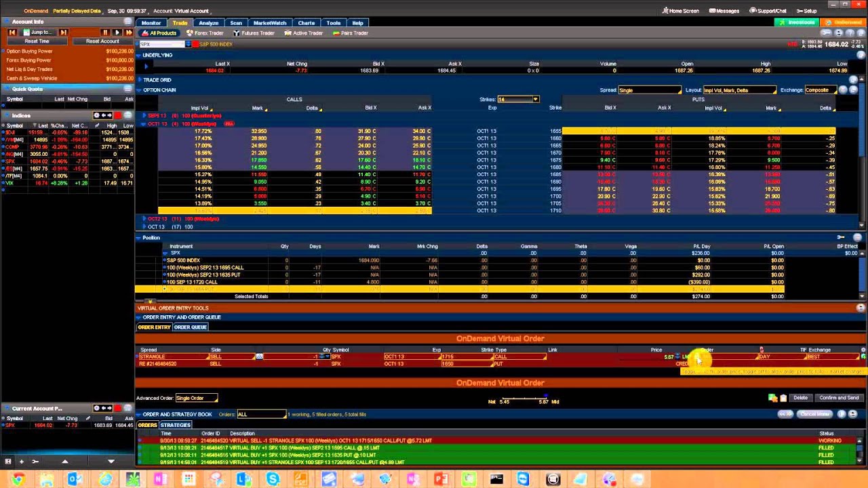Select the All Products sub-tab
868x488 pixels.
pos(159,33)
